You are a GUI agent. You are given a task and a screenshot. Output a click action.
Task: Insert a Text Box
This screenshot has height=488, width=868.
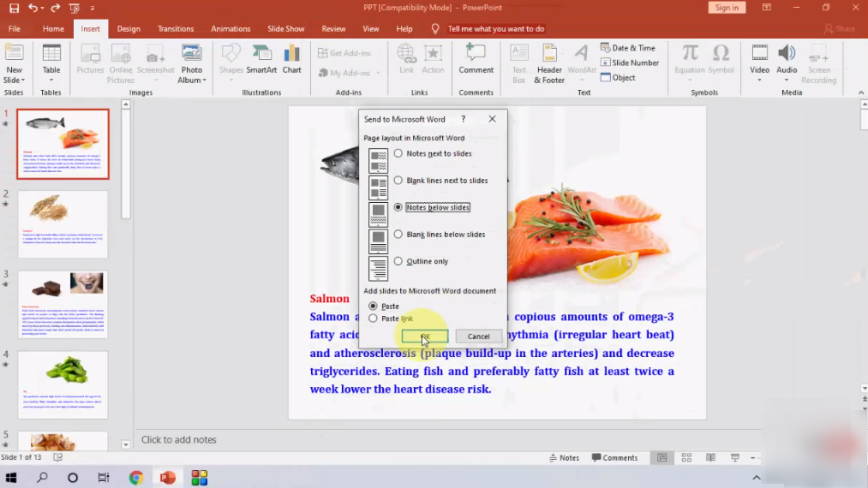click(x=518, y=63)
